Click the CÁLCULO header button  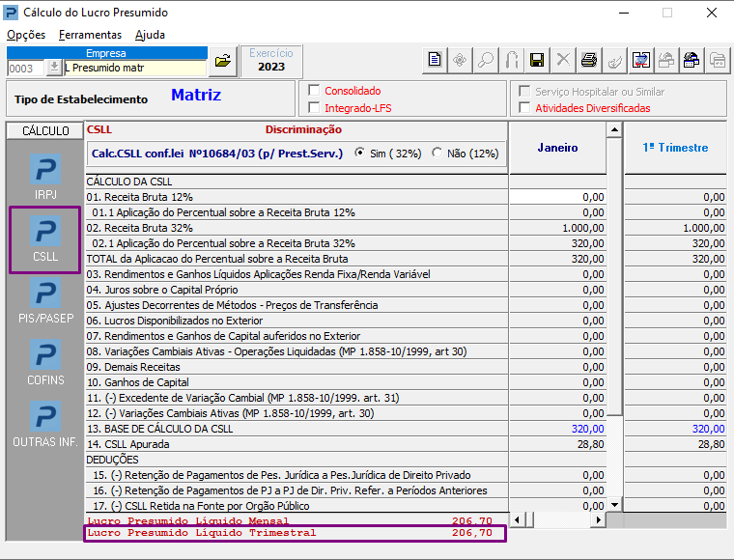tap(45, 130)
